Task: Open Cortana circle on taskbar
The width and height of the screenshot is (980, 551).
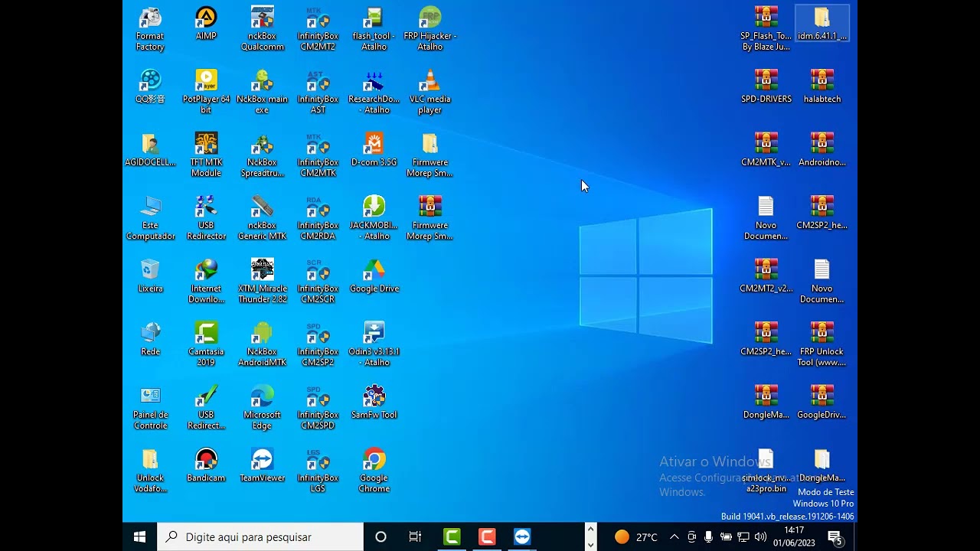Action: pos(381,537)
